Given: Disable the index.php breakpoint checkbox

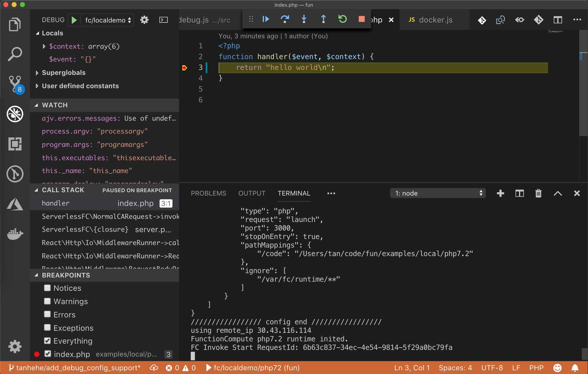Looking at the screenshot, I should [48, 354].
